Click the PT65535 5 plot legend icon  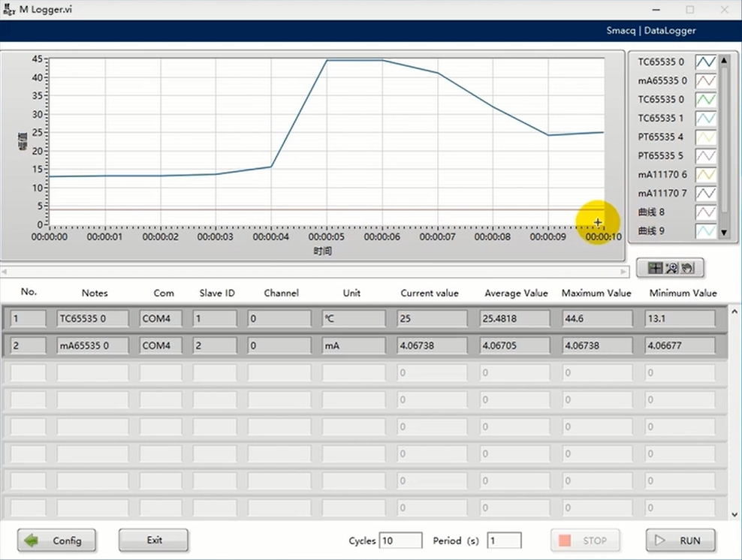(x=705, y=155)
